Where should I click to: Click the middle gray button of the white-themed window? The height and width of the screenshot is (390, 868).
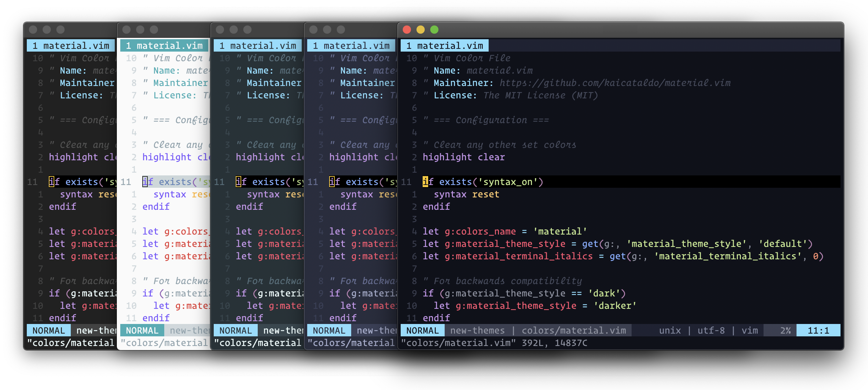[140, 30]
